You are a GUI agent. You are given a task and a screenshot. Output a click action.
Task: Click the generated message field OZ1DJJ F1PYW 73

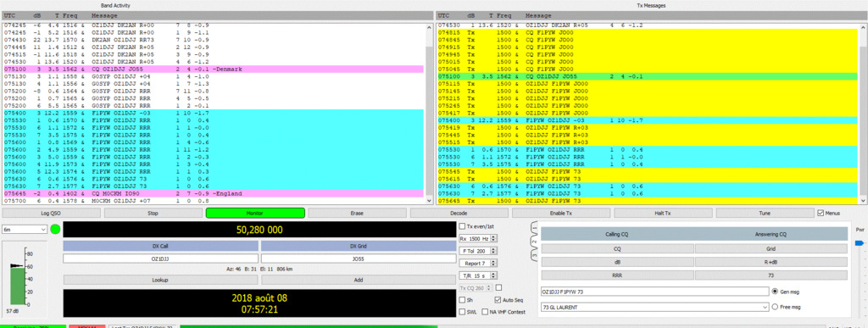(654, 292)
